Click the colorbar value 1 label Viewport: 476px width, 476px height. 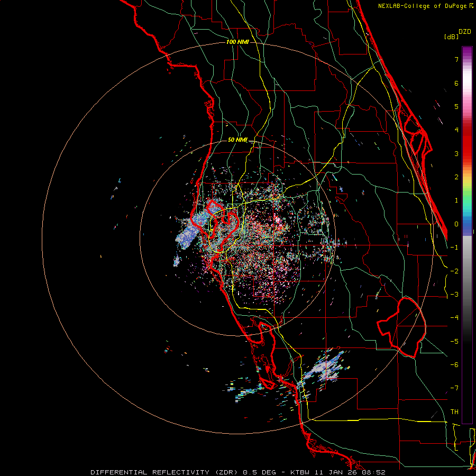[456, 200]
